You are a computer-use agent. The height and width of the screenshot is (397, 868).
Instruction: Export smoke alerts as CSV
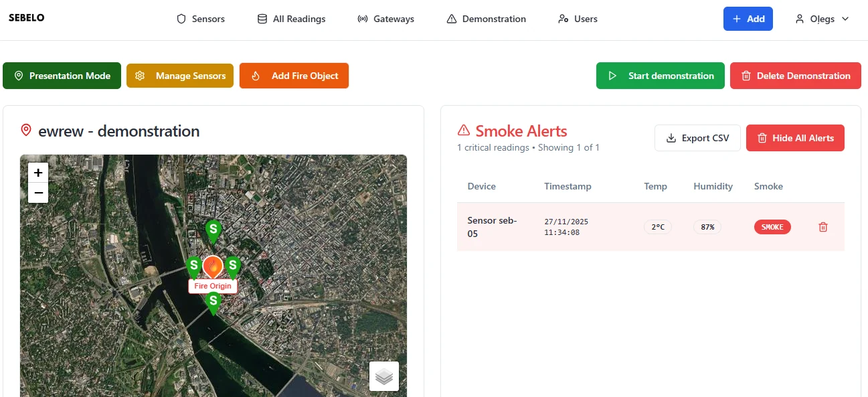click(x=697, y=138)
